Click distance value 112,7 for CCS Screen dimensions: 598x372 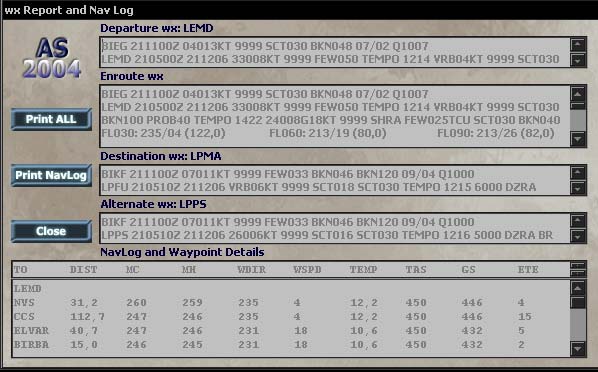click(87, 317)
